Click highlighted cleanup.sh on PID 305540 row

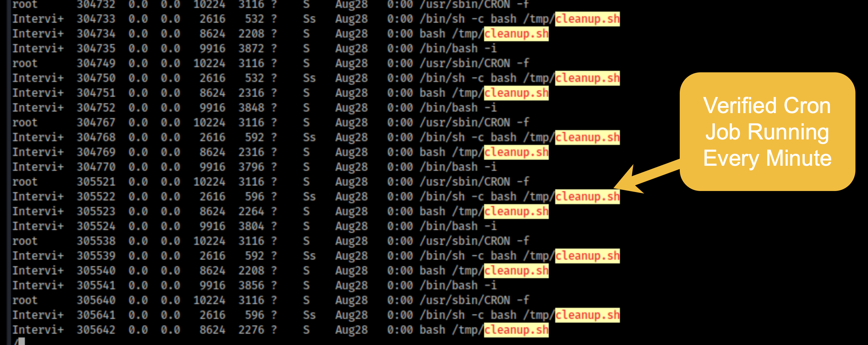coord(516,271)
